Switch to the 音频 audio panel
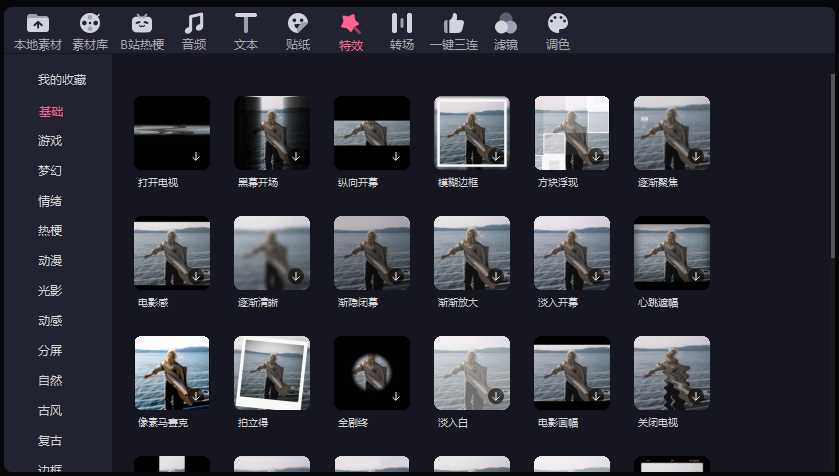This screenshot has width=839, height=476. 194,33
